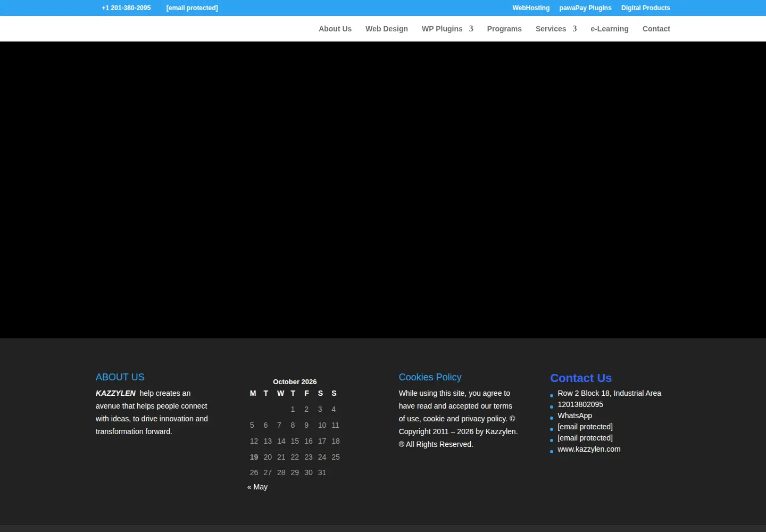Open the About Us menu item
Viewport: 766px width, 532px height.
[335, 29]
